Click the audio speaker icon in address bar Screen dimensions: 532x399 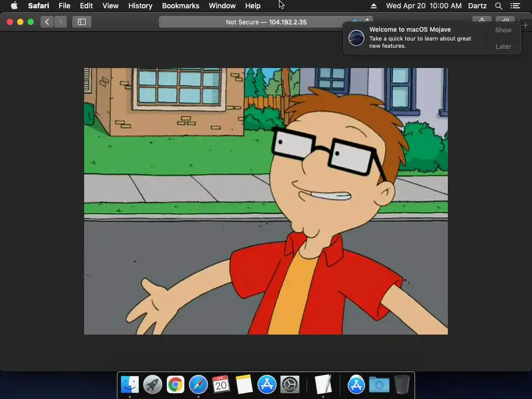[x=355, y=20]
